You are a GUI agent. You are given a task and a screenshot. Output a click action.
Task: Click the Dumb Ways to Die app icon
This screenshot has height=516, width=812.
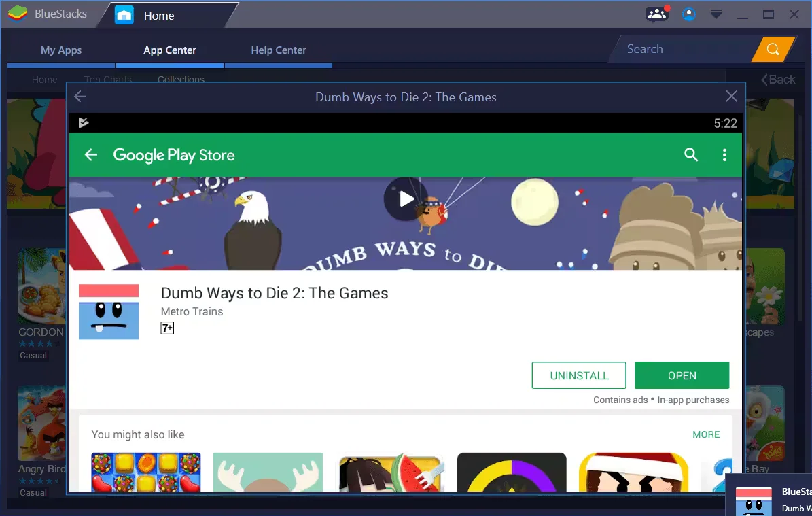coord(109,312)
